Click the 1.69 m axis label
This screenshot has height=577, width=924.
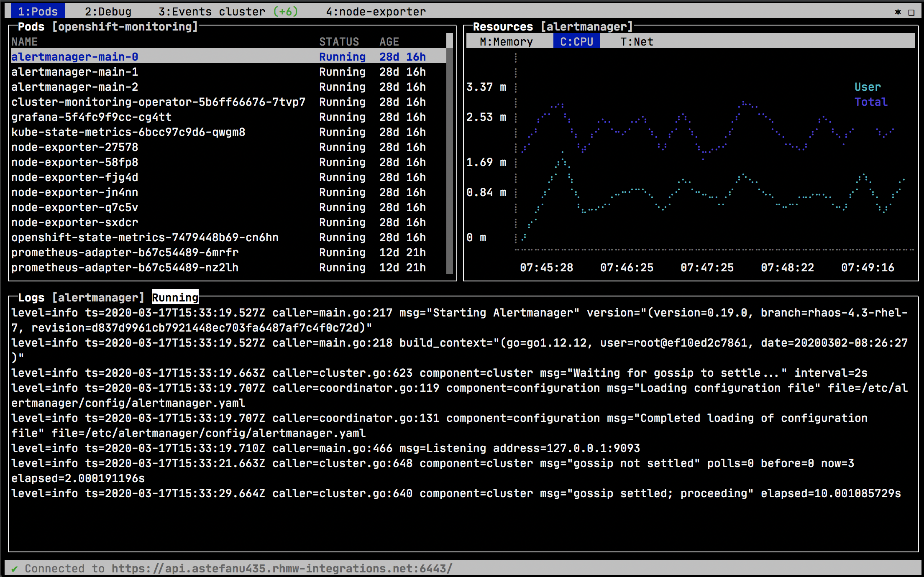coord(486,162)
